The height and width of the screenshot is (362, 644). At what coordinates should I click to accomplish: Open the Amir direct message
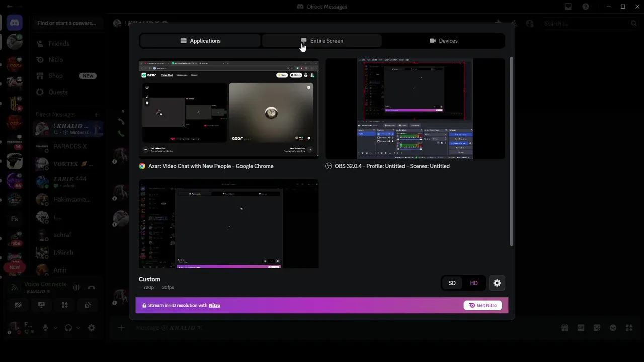pos(68,270)
